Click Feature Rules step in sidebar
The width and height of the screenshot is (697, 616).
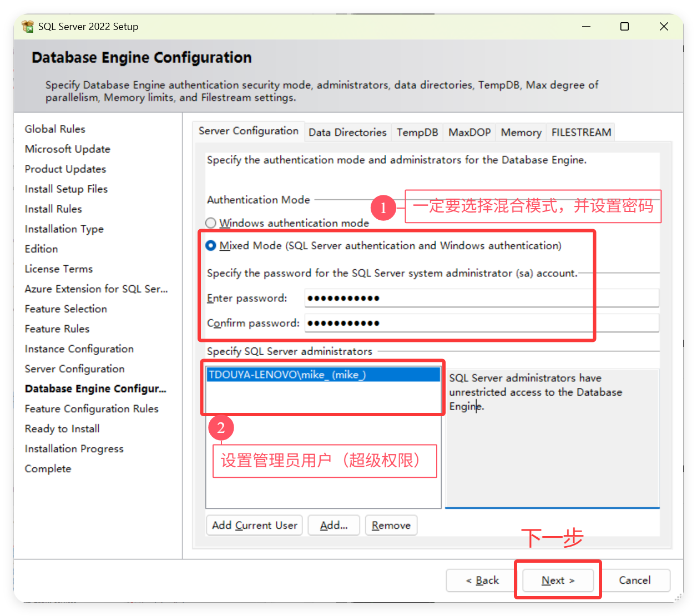[57, 329]
